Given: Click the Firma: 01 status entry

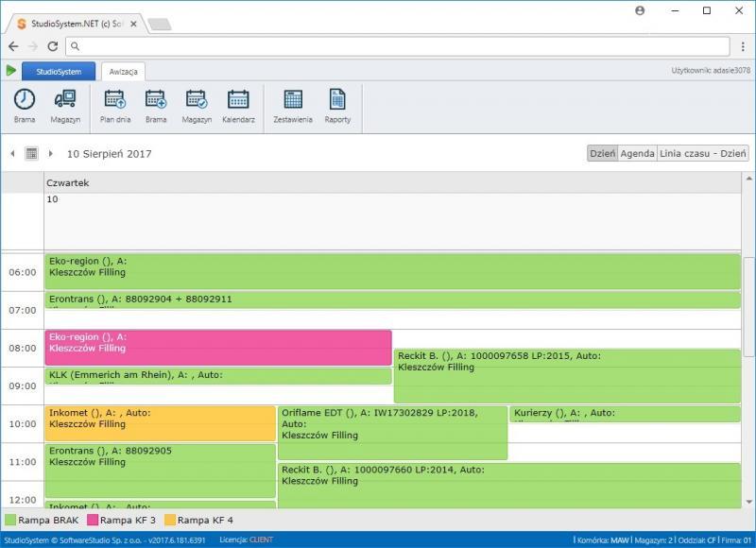Looking at the screenshot, I should pyautogui.click(x=736, y=540).
